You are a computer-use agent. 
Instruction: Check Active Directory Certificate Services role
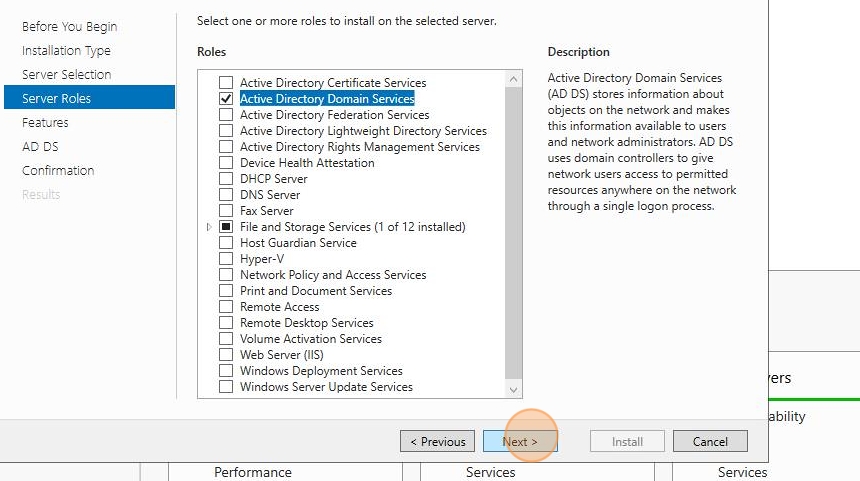pyautogui.click(x=225, y=83)
